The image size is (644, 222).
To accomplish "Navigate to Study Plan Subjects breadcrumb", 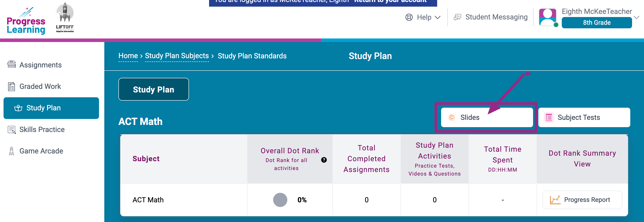I will (177, 56).
